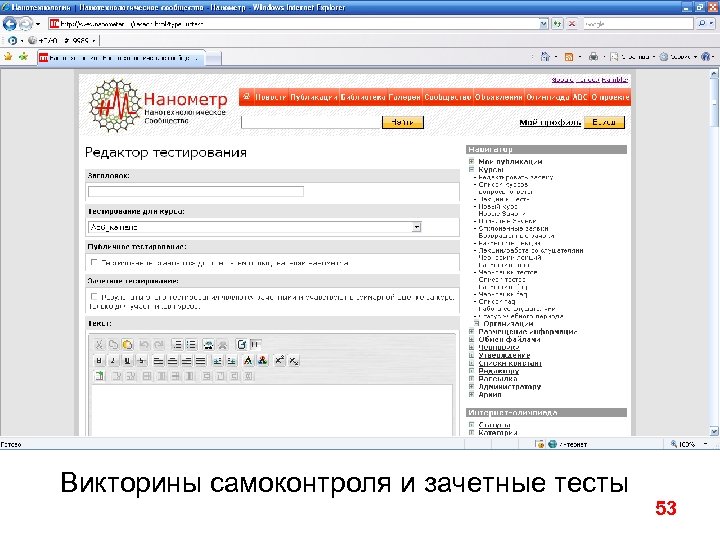Apply superscript formatting (x² icon)
The image size is (720, 540).
(x=279, y=361)
